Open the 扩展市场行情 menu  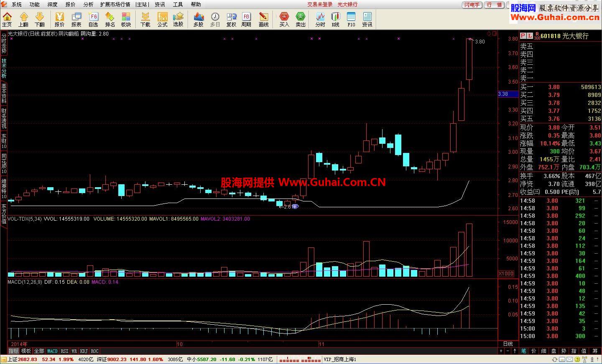115,5
